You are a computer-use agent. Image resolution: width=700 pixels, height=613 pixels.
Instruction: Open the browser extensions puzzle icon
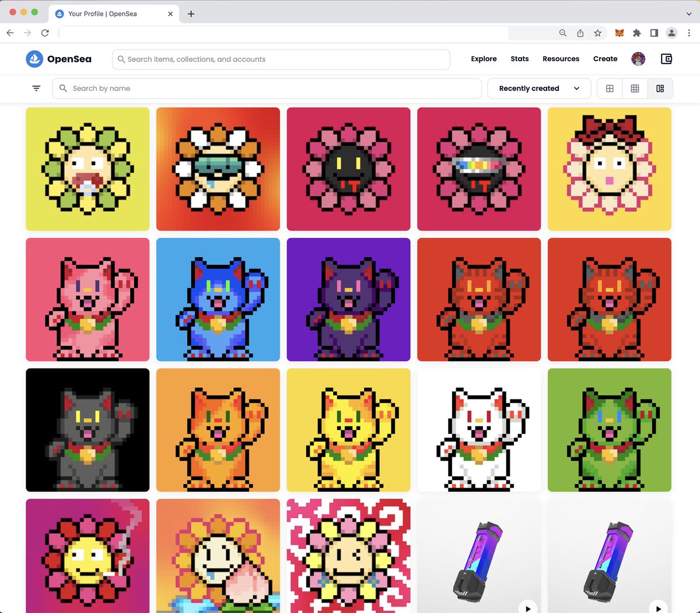pos(637,33)
